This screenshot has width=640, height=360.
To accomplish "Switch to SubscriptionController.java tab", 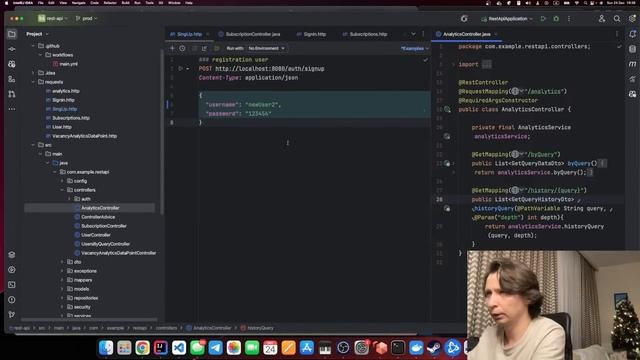I will pyautogui.click(x=249, y=34).
